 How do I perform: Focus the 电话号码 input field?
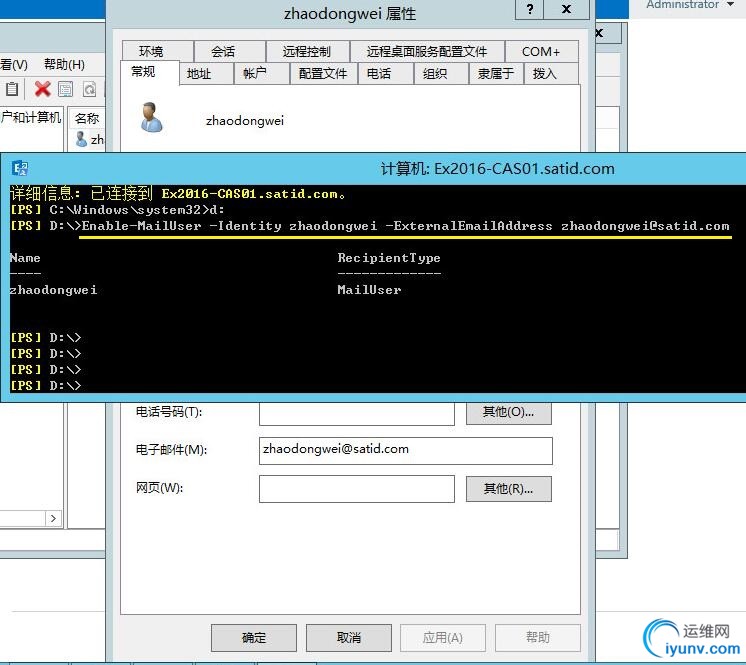click(x=357, y=414)
